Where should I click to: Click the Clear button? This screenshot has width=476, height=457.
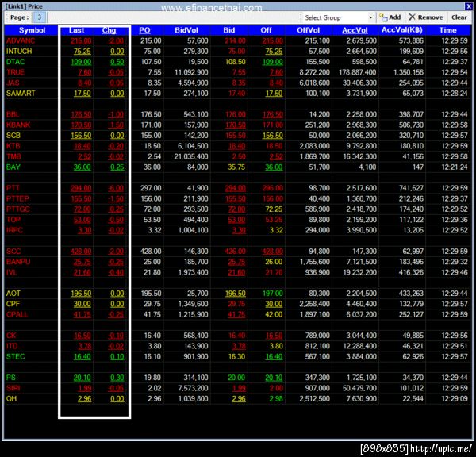coord(459,17)
